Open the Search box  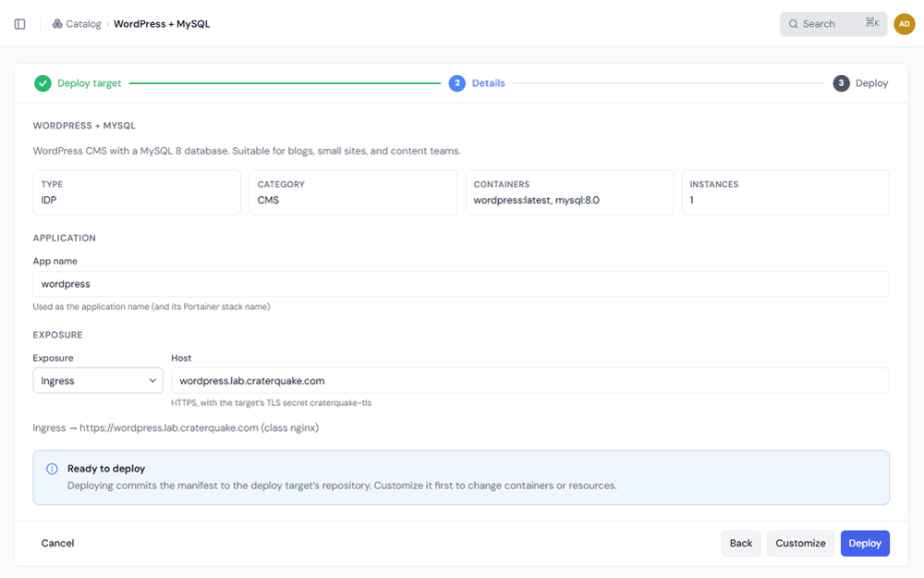(x=833, y=24)
